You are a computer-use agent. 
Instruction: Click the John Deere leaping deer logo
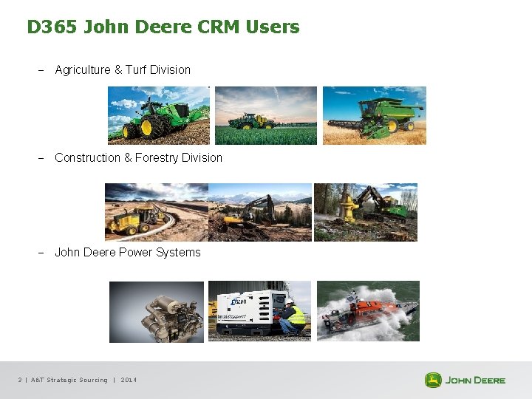[433, 380]
